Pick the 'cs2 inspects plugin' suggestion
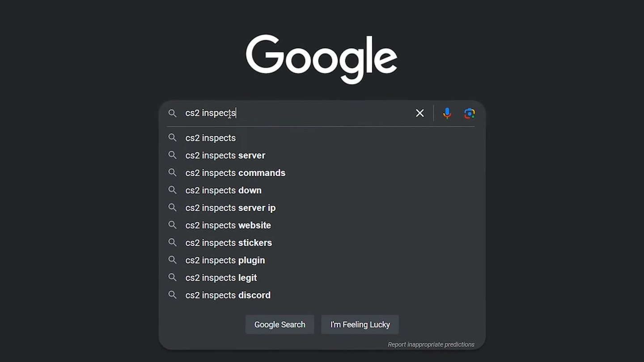Screen dimensions: 644x362 322,260
